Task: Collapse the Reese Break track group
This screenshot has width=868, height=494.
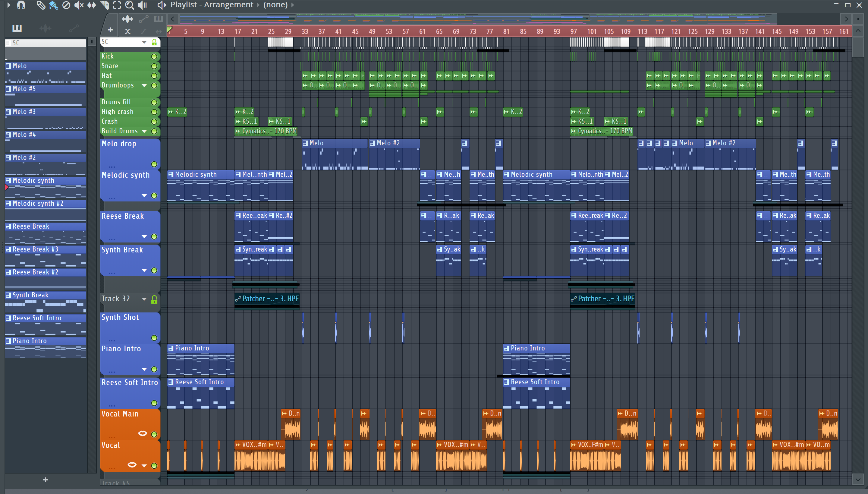Action: [x=144, y=236]
